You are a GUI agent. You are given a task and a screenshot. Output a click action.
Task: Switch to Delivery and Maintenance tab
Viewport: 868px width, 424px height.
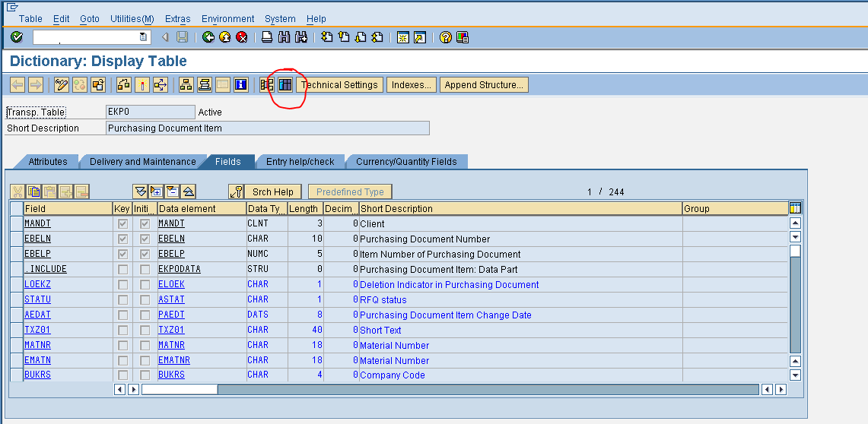(x=143, y=161)
